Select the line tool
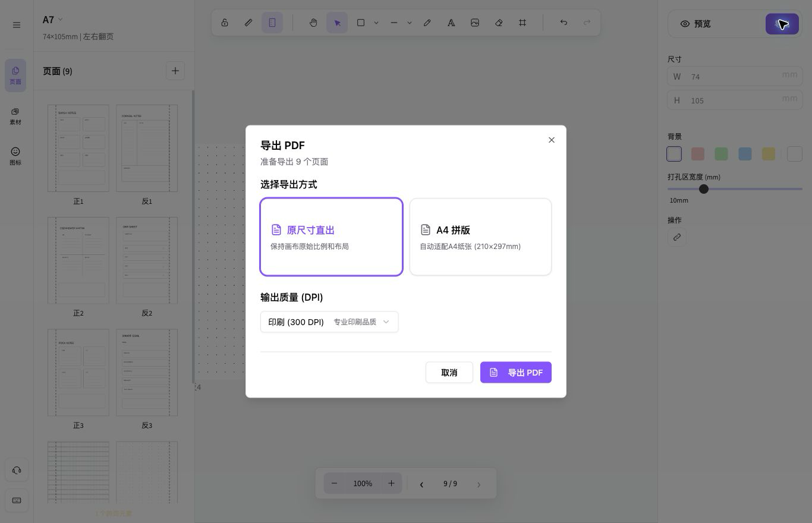This screenshot has height=523, width=812. point(394,23)
